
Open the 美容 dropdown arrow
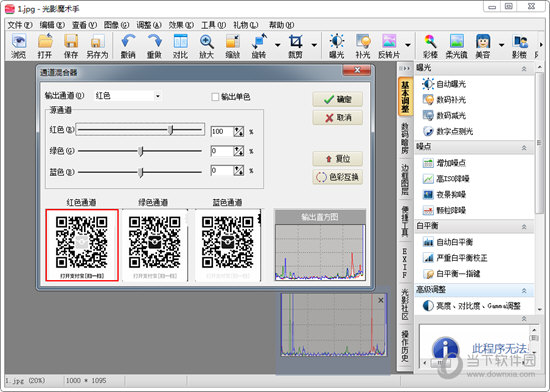pyautogui.click(x=502, y=45)
